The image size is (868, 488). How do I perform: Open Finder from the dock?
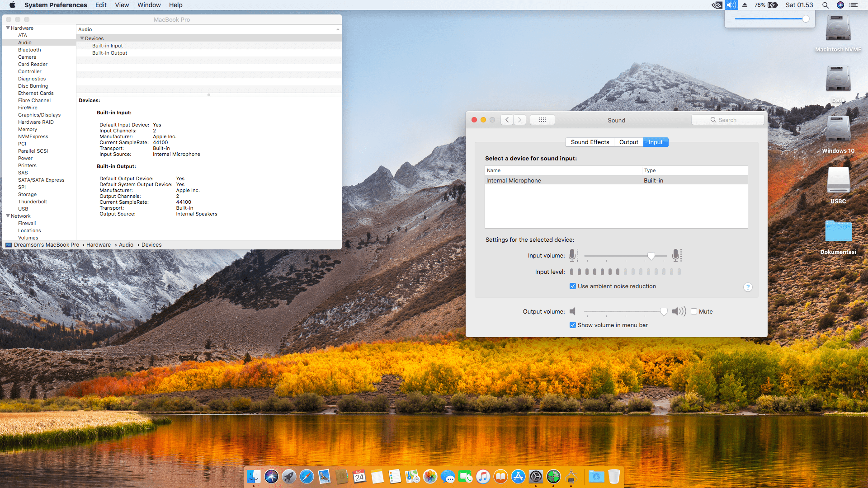254,477
